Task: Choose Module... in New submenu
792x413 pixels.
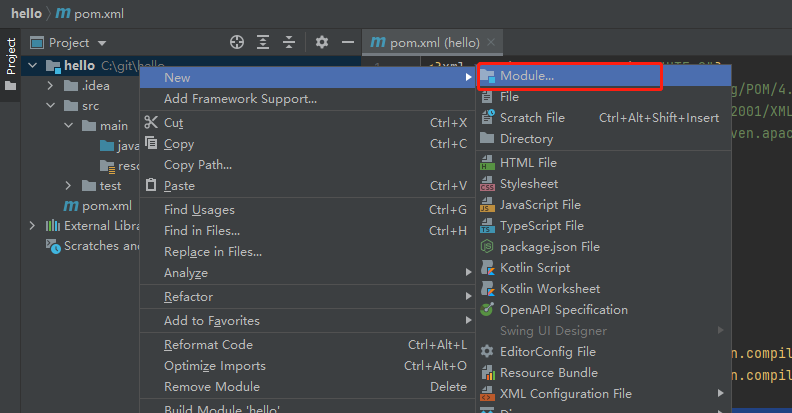Action: pyautogui.click(x=604, y=76)
